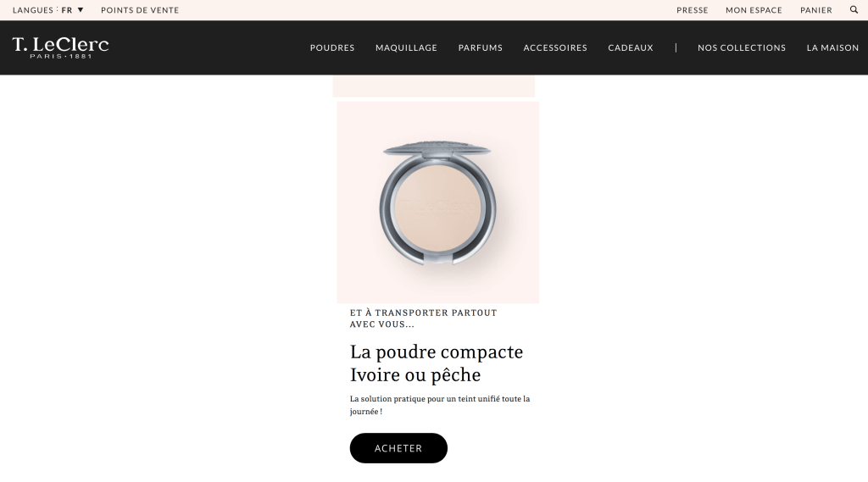868x482 pixels.
Task: Click the Acheter button
Action: pos(398,447)
